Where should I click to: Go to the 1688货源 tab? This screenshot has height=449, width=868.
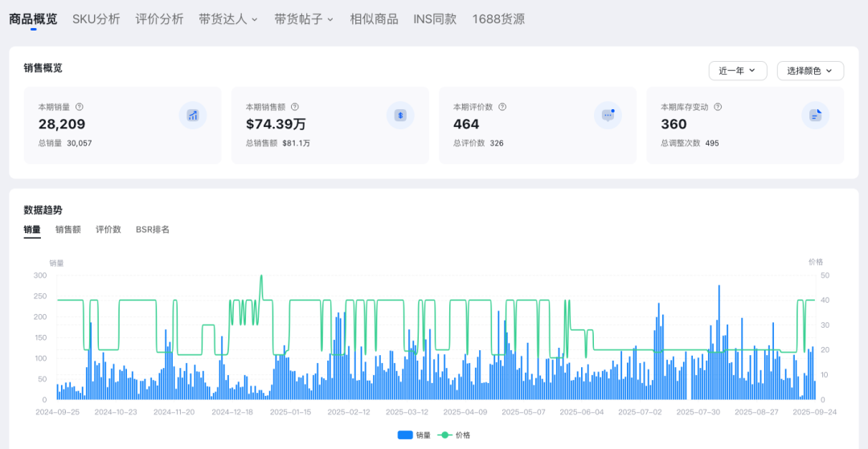498,19
